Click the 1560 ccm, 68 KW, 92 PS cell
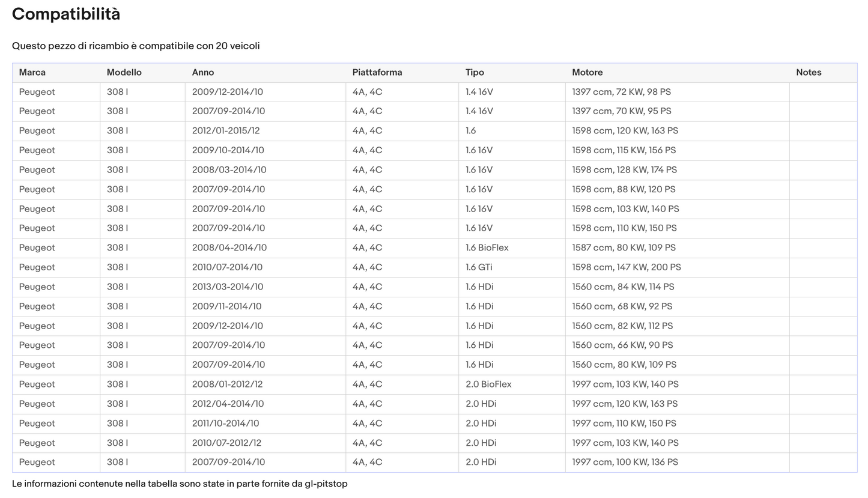The width and height of the screenshot is (868, 498). [622, 306]
